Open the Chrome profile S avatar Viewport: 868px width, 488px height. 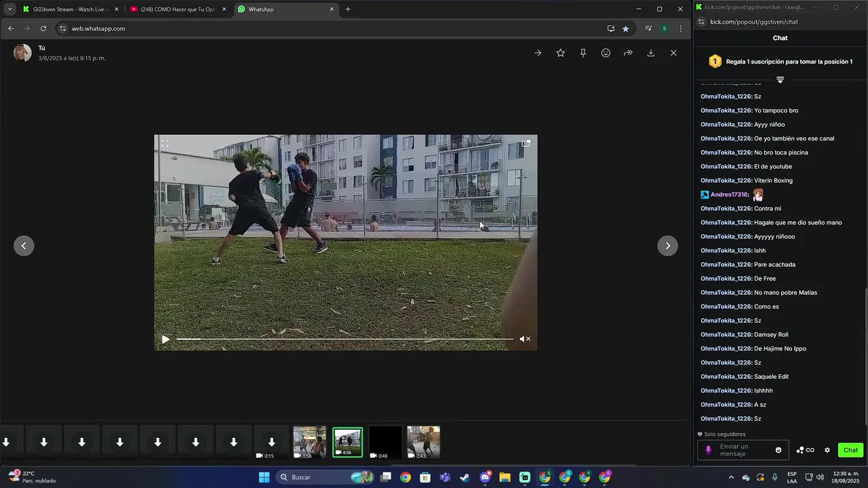pos(665,28)
